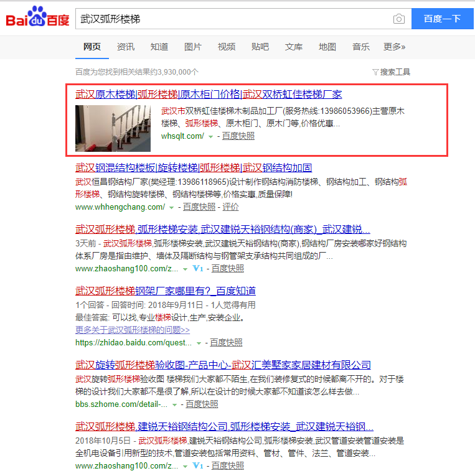The image size is (475, 476).
Task: Switch to the 音乐 tab
Action: coord(361,47)
